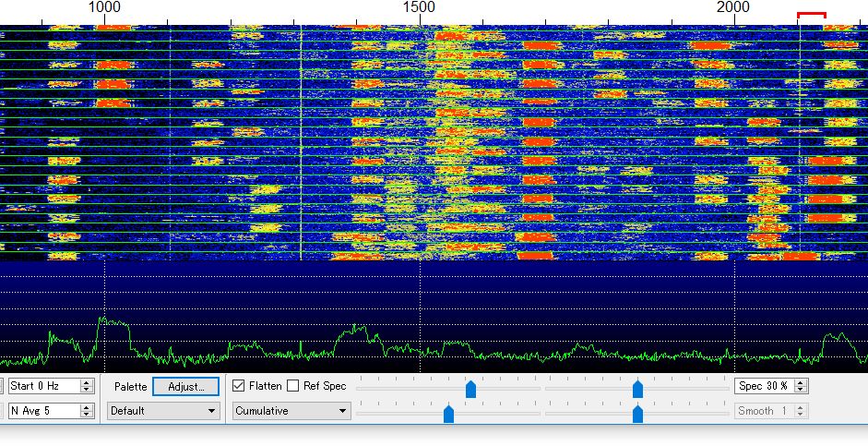Click the 1000 label on frequency scale
Screen dimensions: 868x446
[104, 7]
